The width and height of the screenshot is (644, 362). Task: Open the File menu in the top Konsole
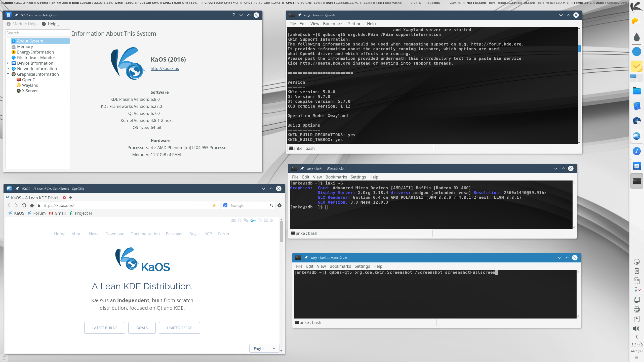pos(293,24)
